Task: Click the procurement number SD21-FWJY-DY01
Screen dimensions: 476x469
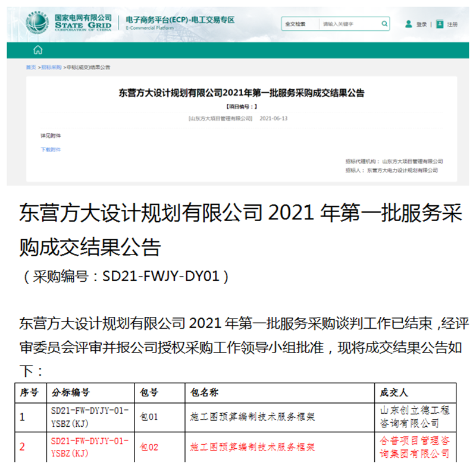Action: coord(161,276)
